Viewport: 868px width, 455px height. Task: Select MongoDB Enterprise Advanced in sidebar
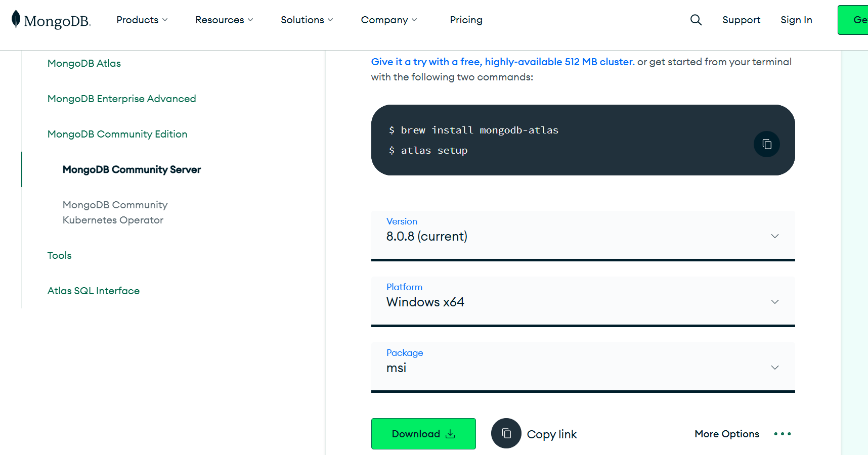coord(121,99)
